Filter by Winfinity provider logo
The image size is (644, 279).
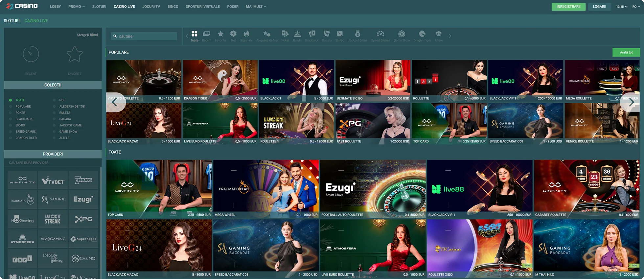(x=22, y=180)
